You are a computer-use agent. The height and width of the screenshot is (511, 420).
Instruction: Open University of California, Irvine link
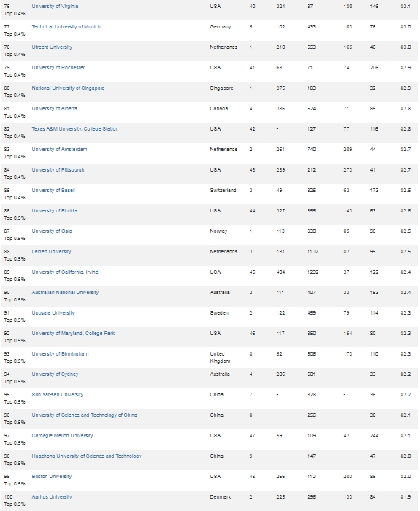click(x=65, y=272)
